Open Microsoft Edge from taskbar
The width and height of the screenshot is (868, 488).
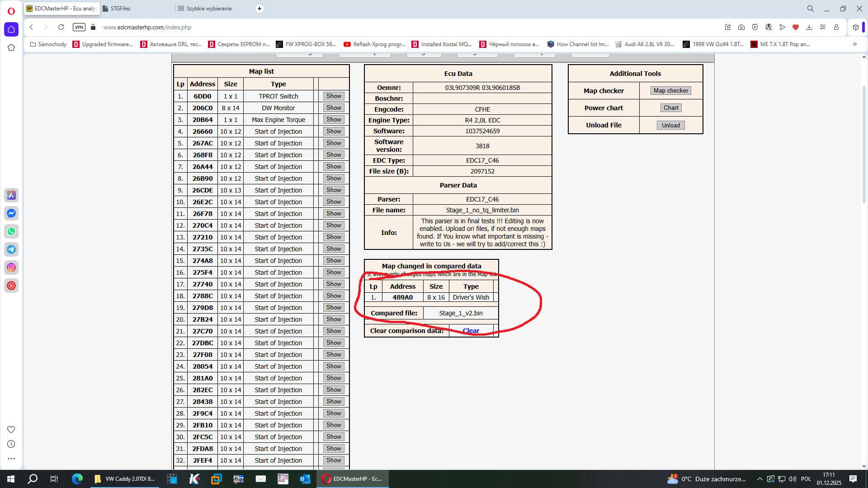point(77,479)
